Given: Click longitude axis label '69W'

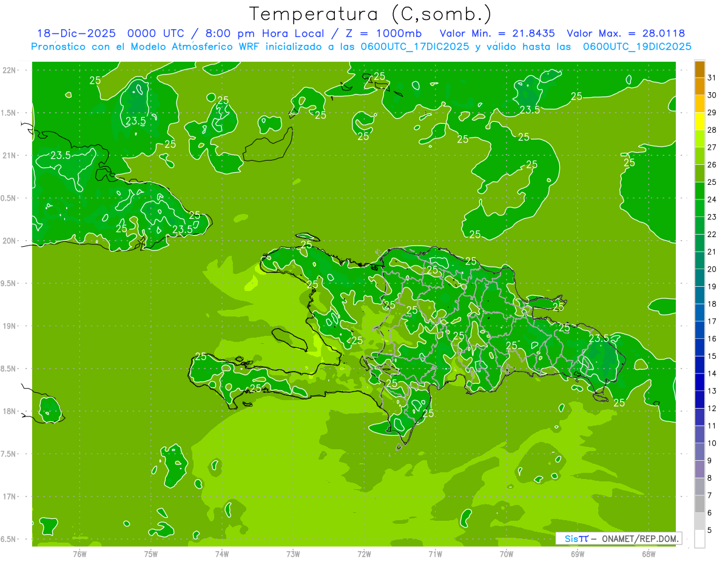Looking at the screenshot, I should click(578, 554).
